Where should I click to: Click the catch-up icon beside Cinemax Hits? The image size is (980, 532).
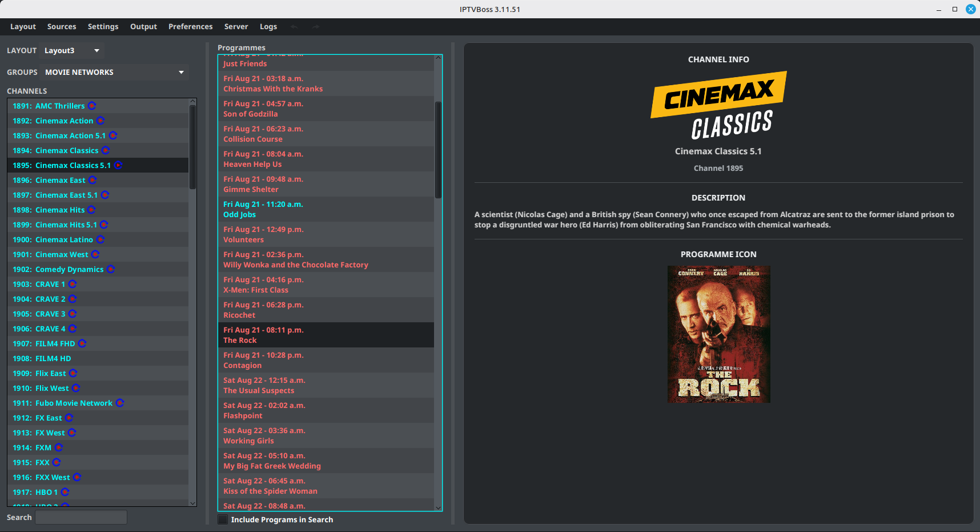point(91,210)
